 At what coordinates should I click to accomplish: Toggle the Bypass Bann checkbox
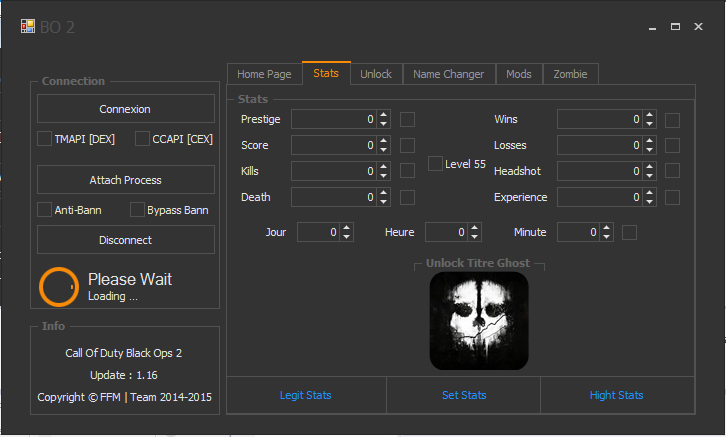tap(137, 210)
